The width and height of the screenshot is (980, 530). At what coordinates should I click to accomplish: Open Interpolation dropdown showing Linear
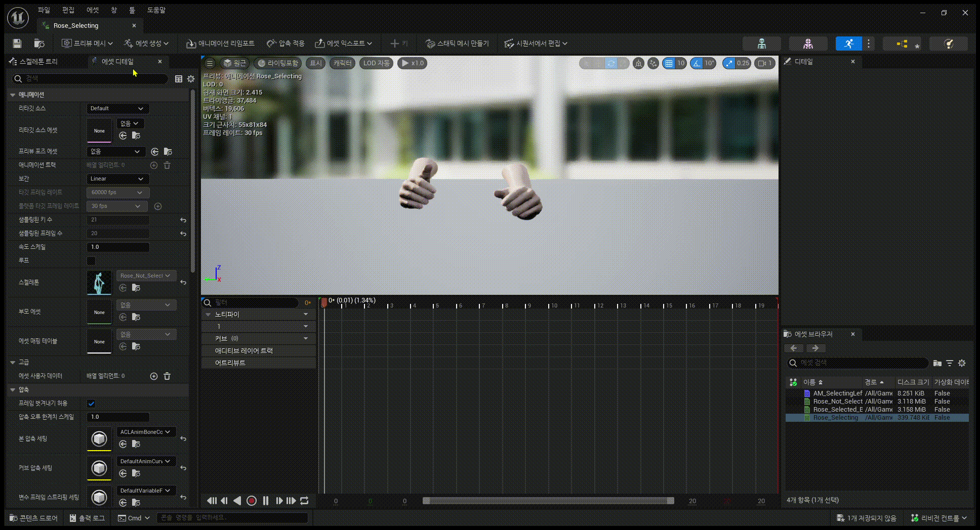[117, 179]
